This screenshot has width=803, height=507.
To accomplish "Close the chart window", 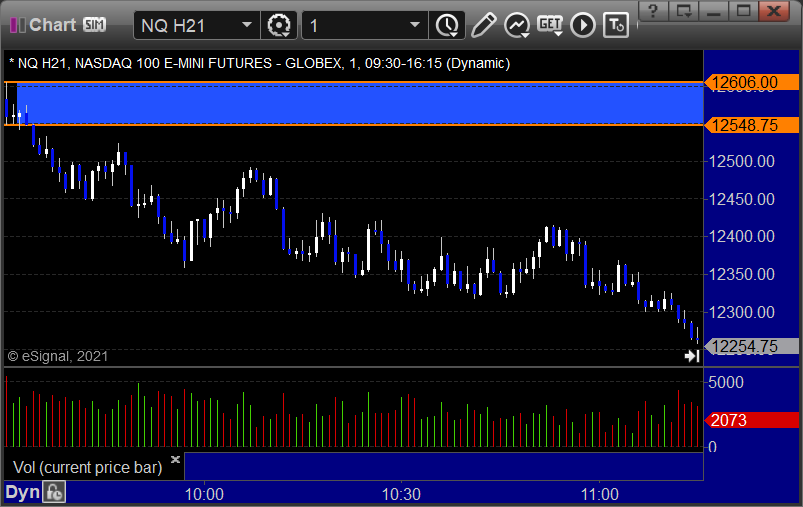I will tap(774, 10).
